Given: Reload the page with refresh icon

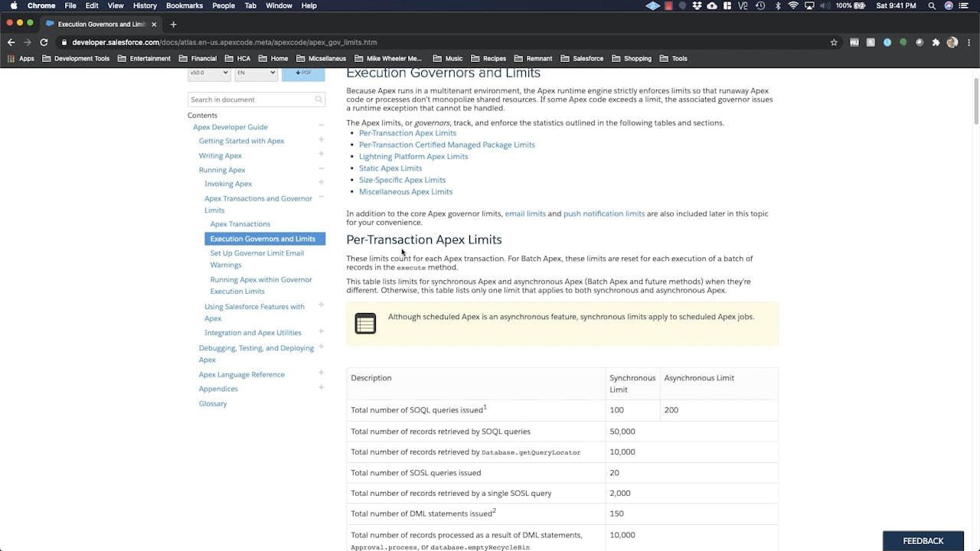Looking at the screenshot, I should 44,42.
